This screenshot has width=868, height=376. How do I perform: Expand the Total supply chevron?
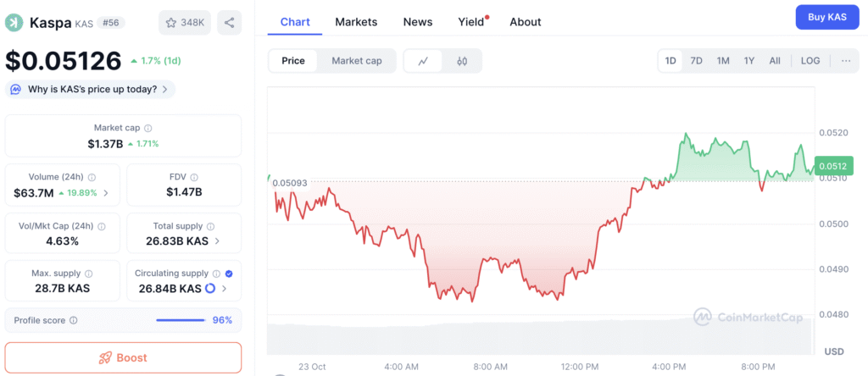[218, 241]
